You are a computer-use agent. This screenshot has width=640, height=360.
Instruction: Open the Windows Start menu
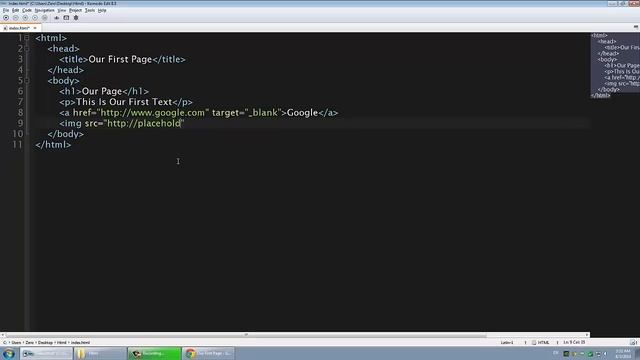point(9,353)
